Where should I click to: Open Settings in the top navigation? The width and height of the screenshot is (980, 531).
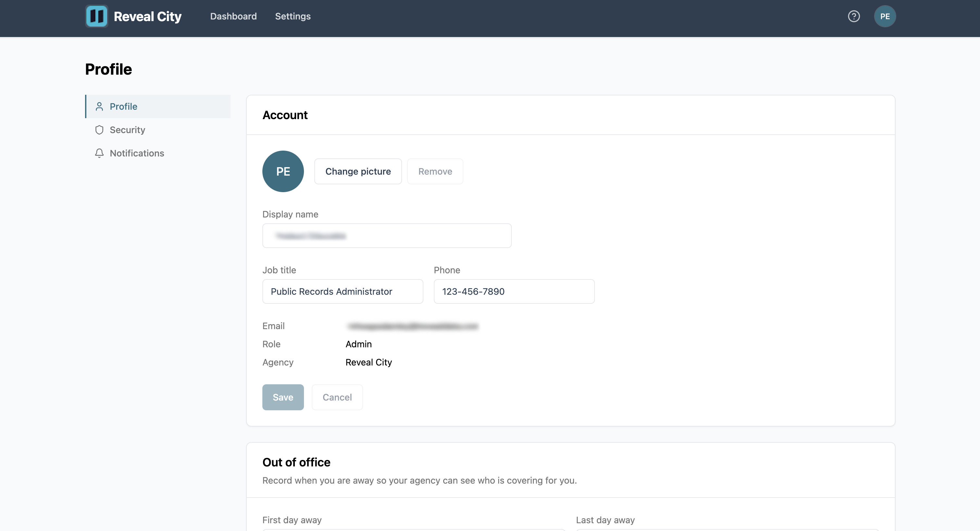tap(293, 16)
